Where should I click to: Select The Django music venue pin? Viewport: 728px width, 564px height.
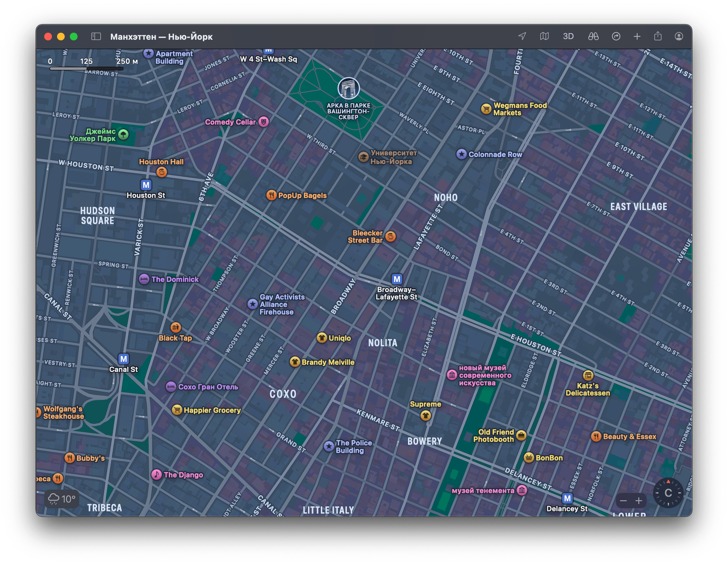click(x=156, y=474)
